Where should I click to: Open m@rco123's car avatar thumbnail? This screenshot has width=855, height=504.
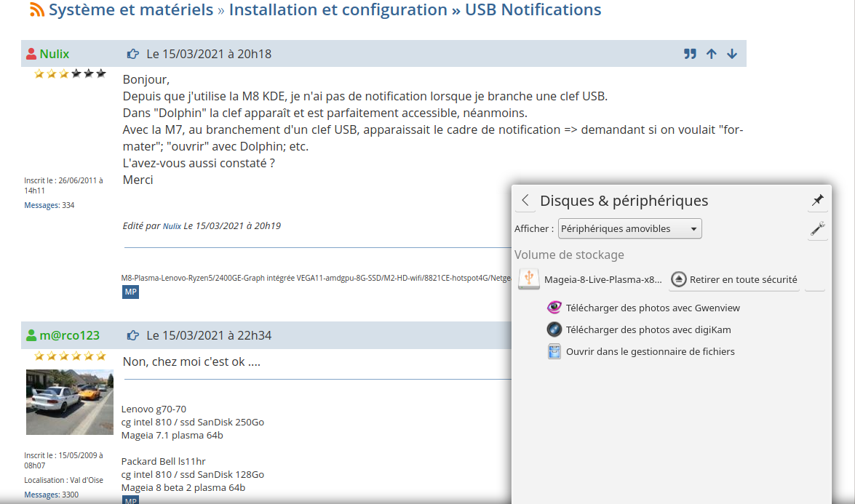(x=70, y=402)
